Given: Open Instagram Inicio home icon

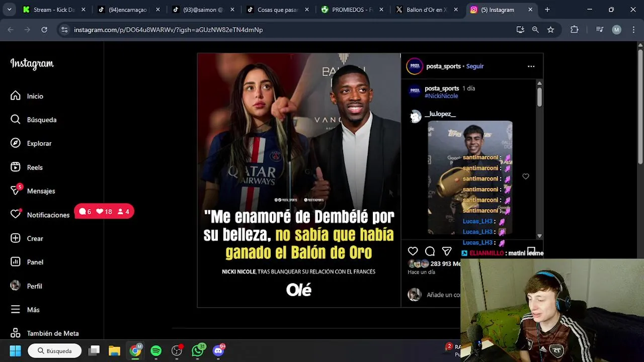Looking at the screenshot, I should pos(16,96).
